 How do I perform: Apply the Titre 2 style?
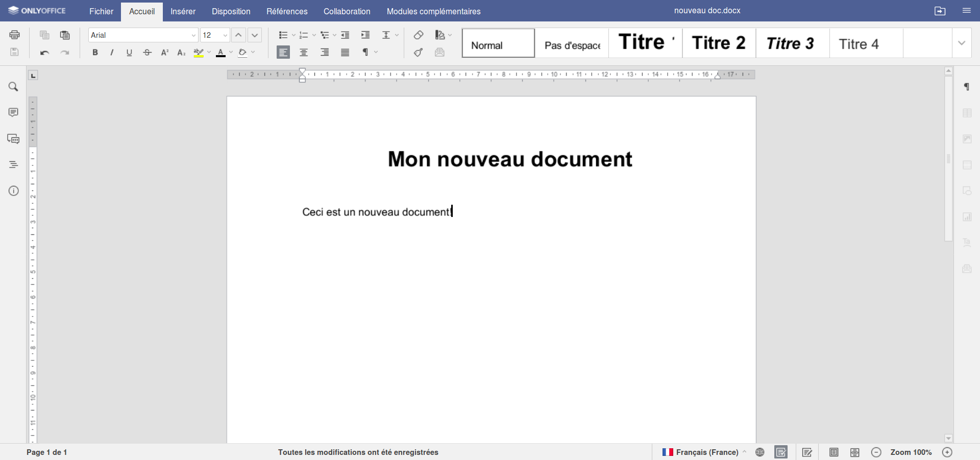coord(718,43)
